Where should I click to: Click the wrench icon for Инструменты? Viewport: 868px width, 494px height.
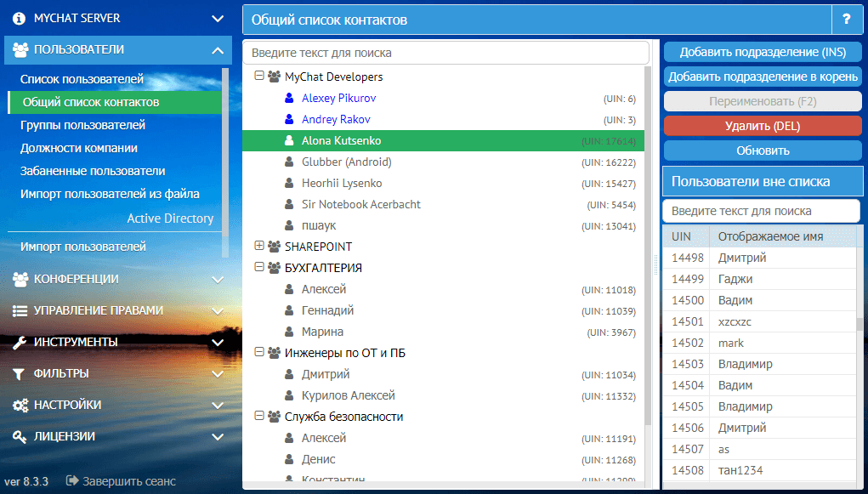[20, 342]
